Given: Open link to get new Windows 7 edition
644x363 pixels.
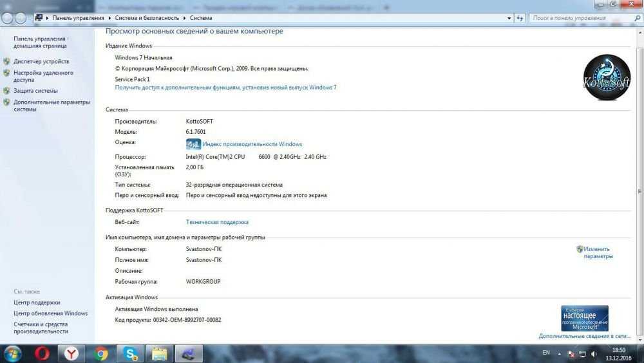Looking at the screenshot, I should coord(225,88).
